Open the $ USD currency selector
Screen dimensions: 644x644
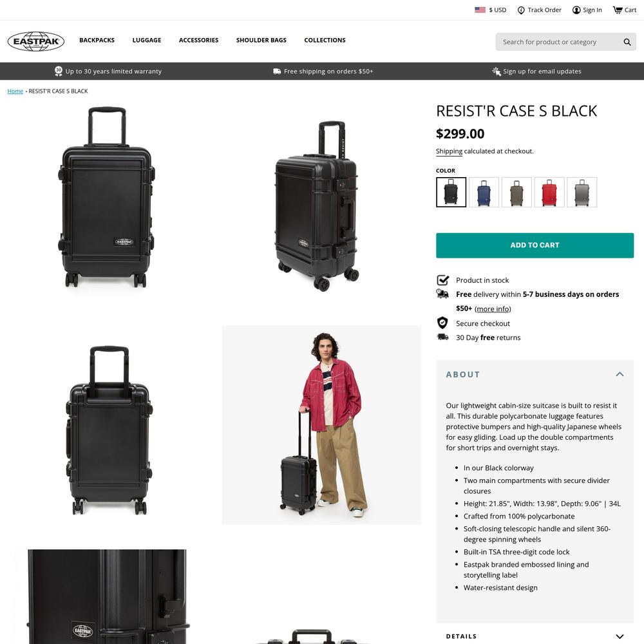[x=497, y=10]
